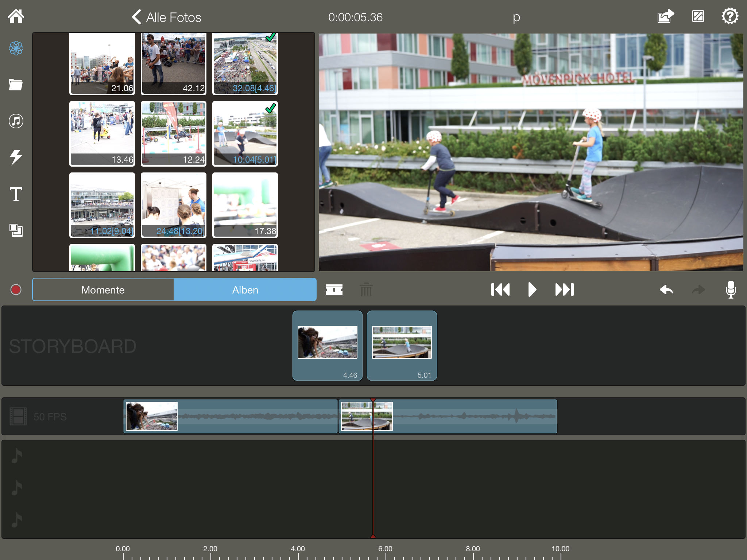
Task: Deselect the checked 10.04 skate clip
Action: click(245, 133)
